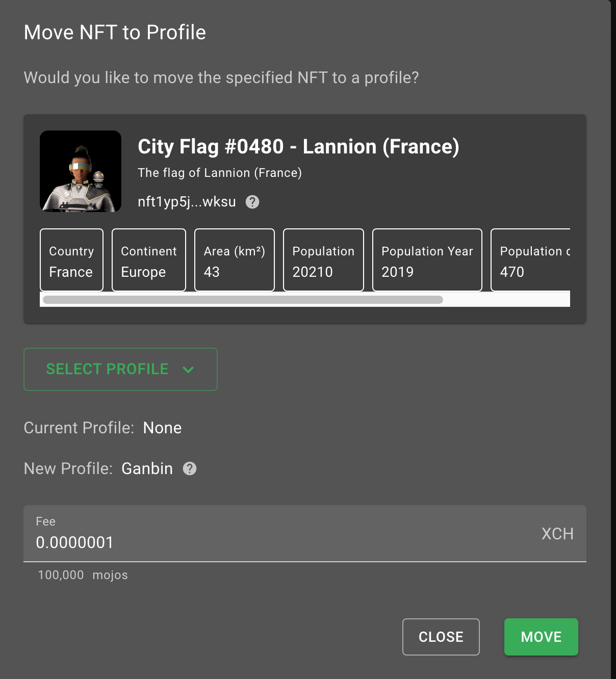Click the Population 20210 attribute chip
This screenshot has width=616, height=679.
(x=323, y=260)
